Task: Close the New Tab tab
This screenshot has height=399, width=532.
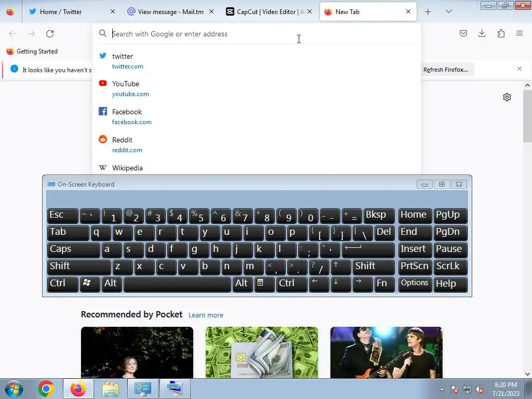Action: coord(408,11)
